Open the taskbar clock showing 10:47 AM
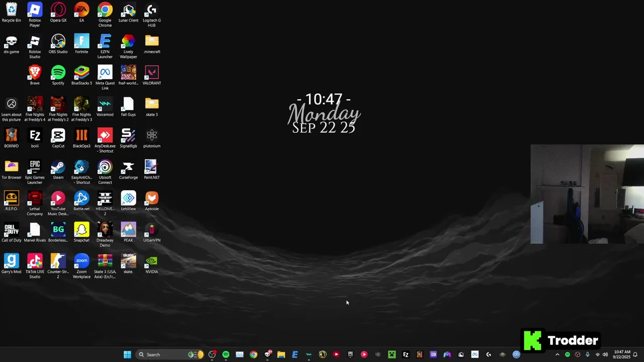Viewport: 644px width, 362px height. point(622,354)
